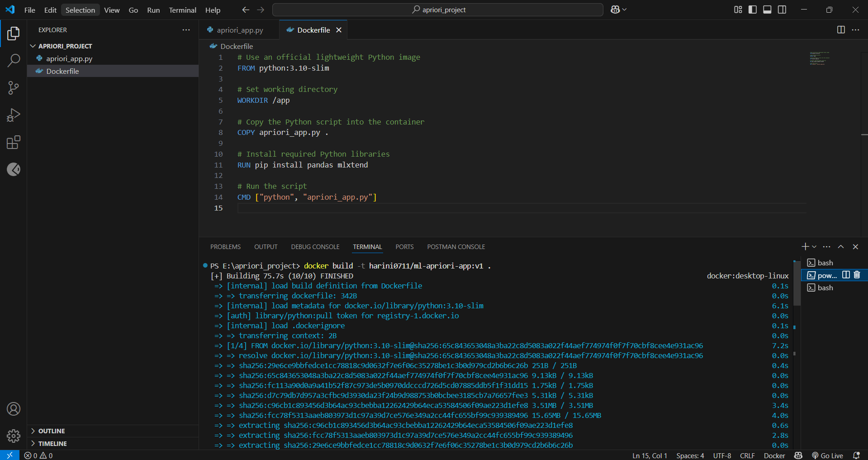Open the Extensions view
The image size is (868, 460).
click(14, 142)
